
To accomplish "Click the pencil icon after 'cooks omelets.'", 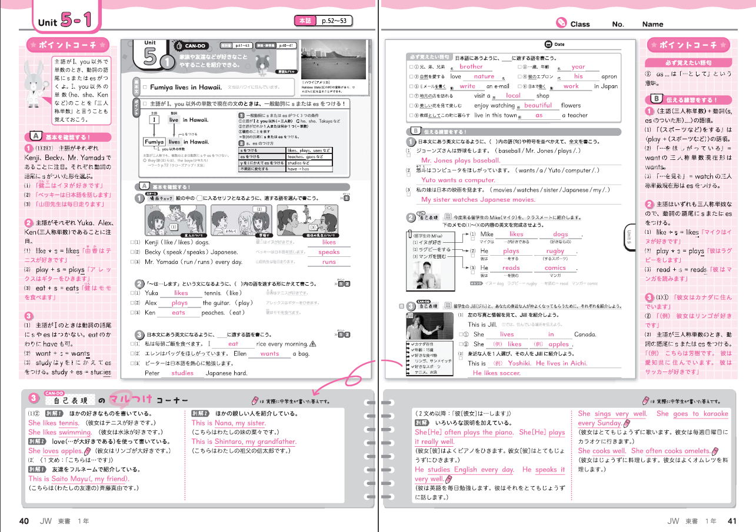I will 716,451.
